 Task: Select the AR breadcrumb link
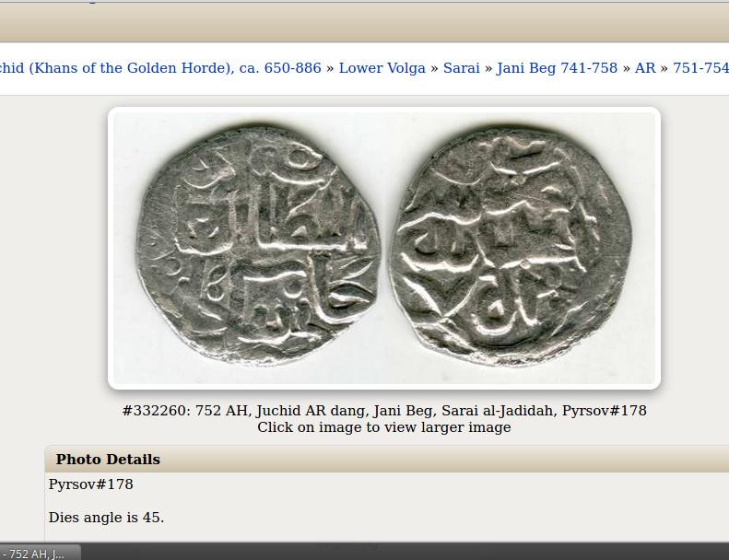[645, 68]
